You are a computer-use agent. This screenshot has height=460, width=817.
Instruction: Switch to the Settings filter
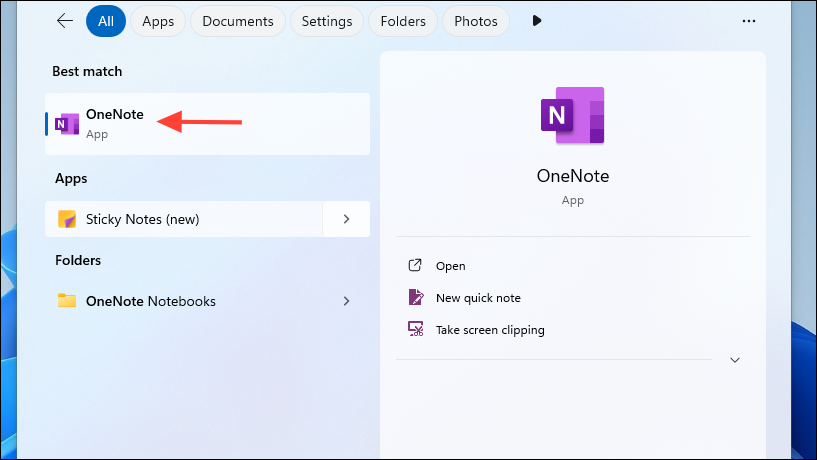coord(327,21)
